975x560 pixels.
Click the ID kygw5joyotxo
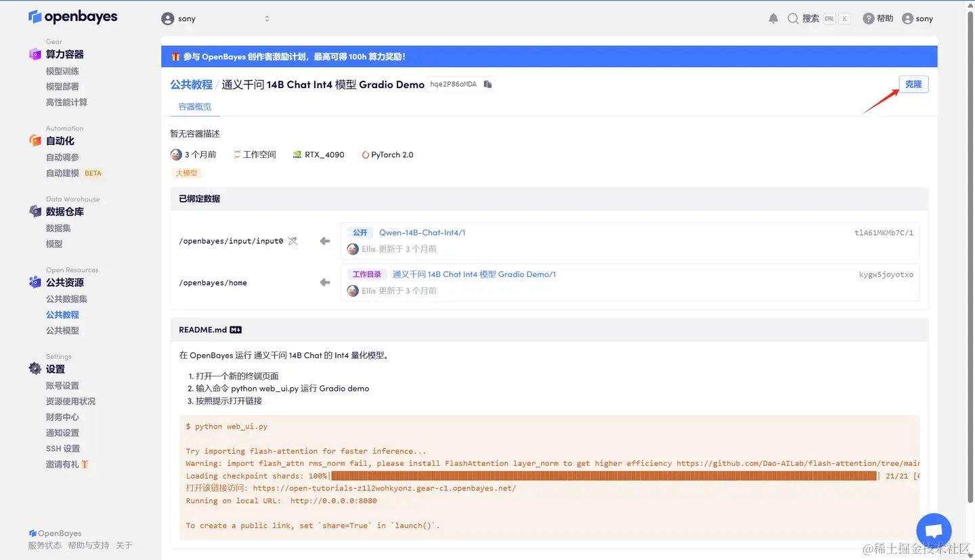point(886,275)
